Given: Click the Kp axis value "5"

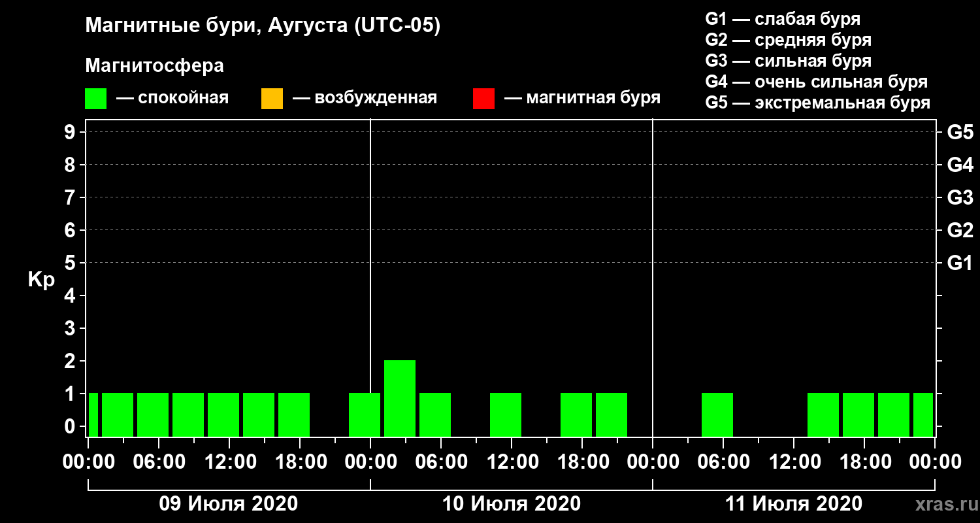Looking at the screenshot, I should (x=71, y=263).
